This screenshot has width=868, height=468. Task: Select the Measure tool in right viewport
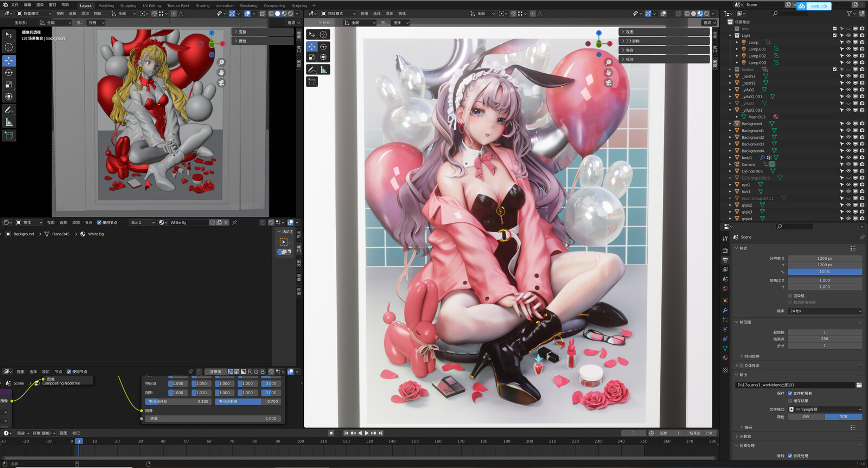323,69
